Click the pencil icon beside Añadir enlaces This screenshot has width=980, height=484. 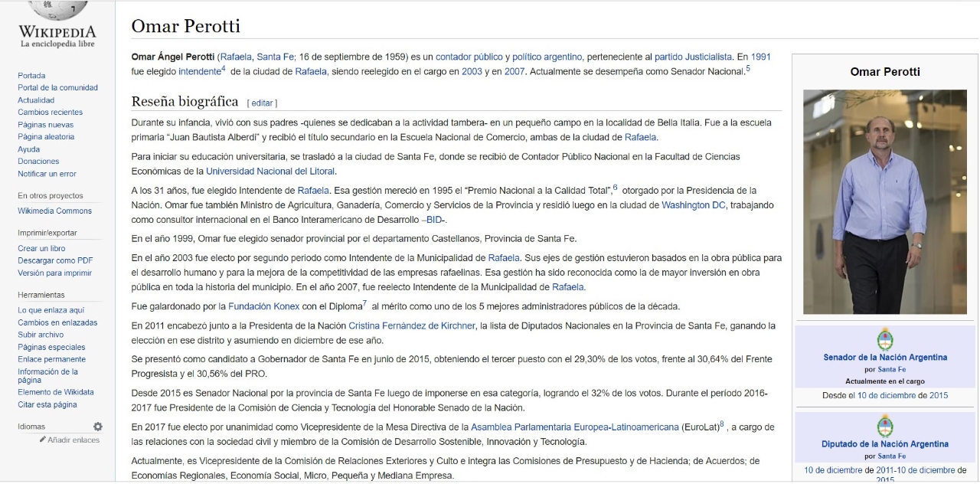pos(43,440)
